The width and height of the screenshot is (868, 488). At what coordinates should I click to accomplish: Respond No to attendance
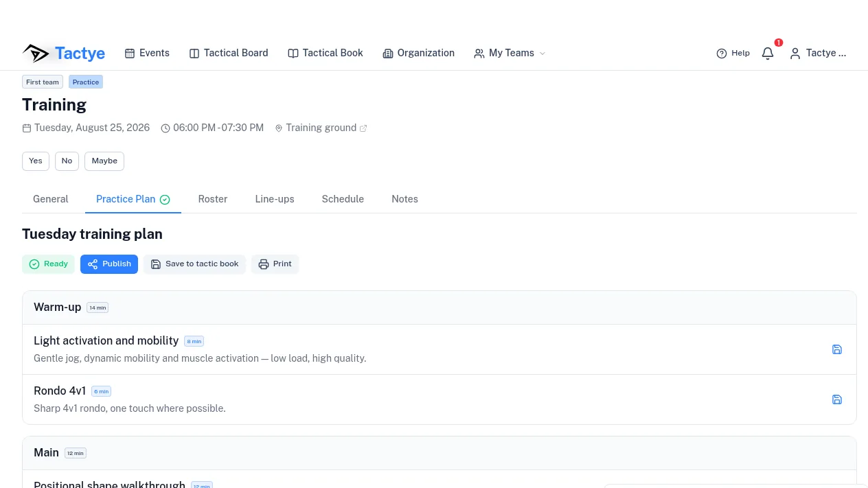67,161
